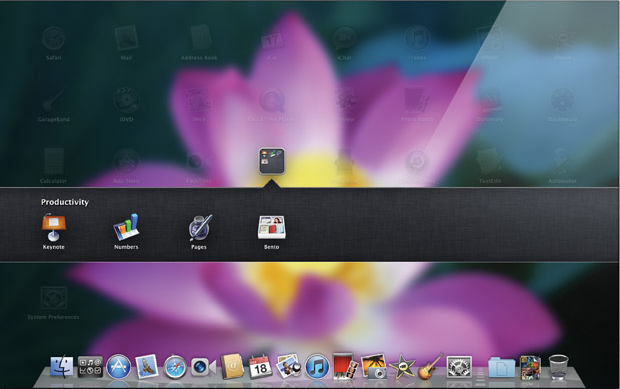Click dimmed Automator icon in Launchpad

tap(562, 161)
